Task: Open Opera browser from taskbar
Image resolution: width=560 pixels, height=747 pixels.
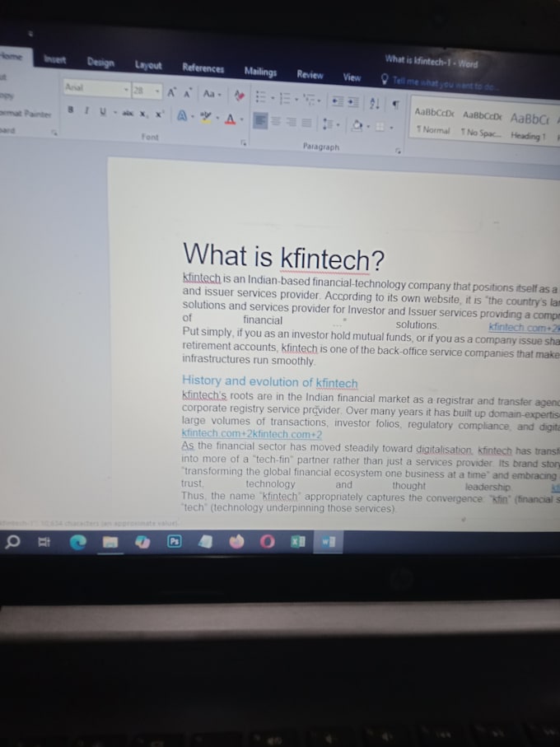Action: click(x=267, y=542)
